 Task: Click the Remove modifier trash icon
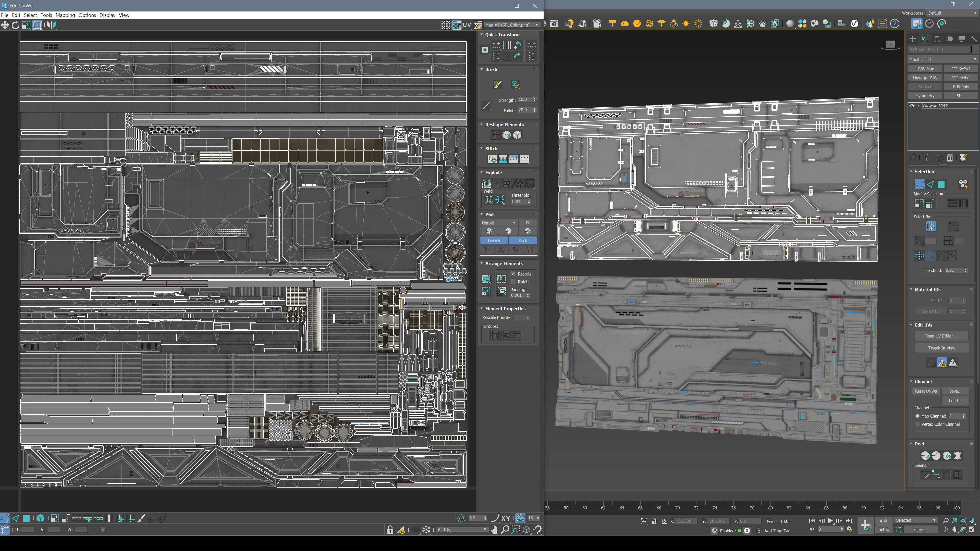point(950,158)
